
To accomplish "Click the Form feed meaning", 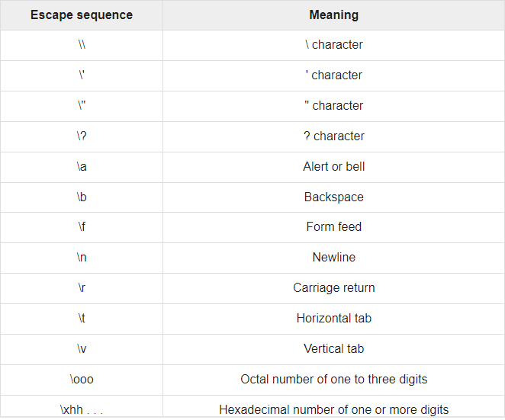I will [333, 227].
